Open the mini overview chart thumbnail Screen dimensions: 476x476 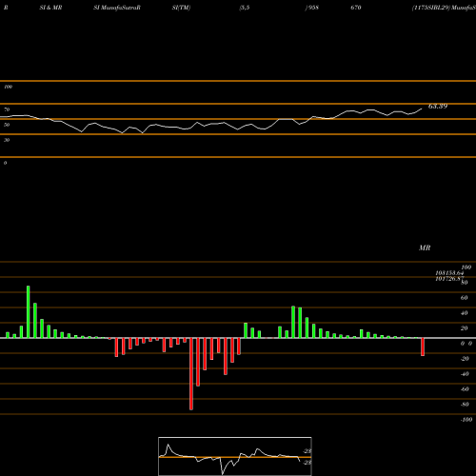pyautogui.click(x=235, y=456)
